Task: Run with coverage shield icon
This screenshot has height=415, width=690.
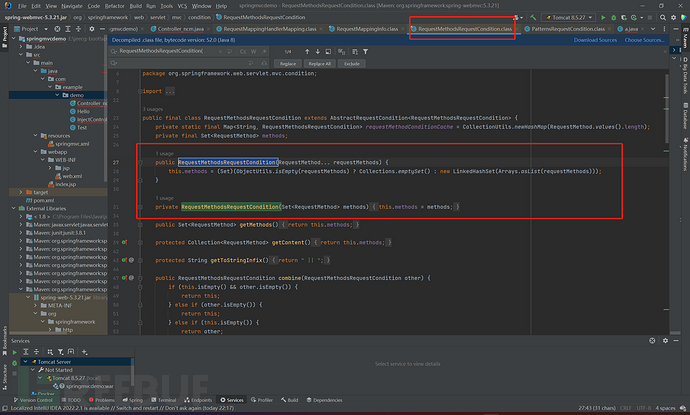Action: tap(624, 18)
